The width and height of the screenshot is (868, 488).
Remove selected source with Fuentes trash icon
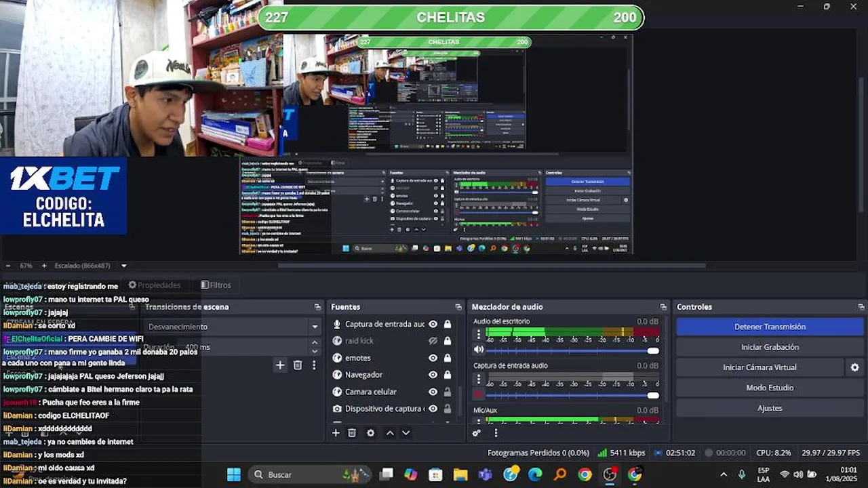point(352,433)
